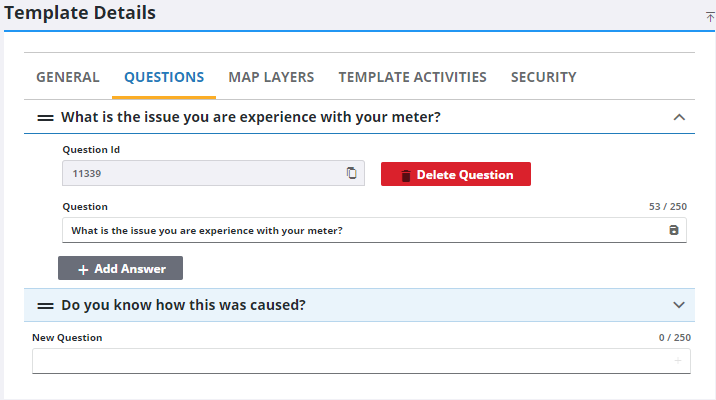Image resolution: width=716 pixels, height=400 pixels.
Task: Select the Security tab
Action: pyautogui.click(x=543, y=77)
